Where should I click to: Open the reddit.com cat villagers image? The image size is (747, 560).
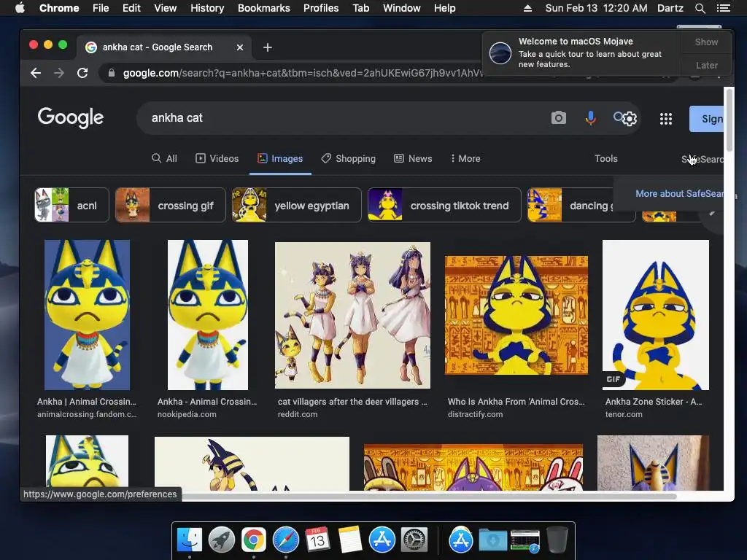352,315
